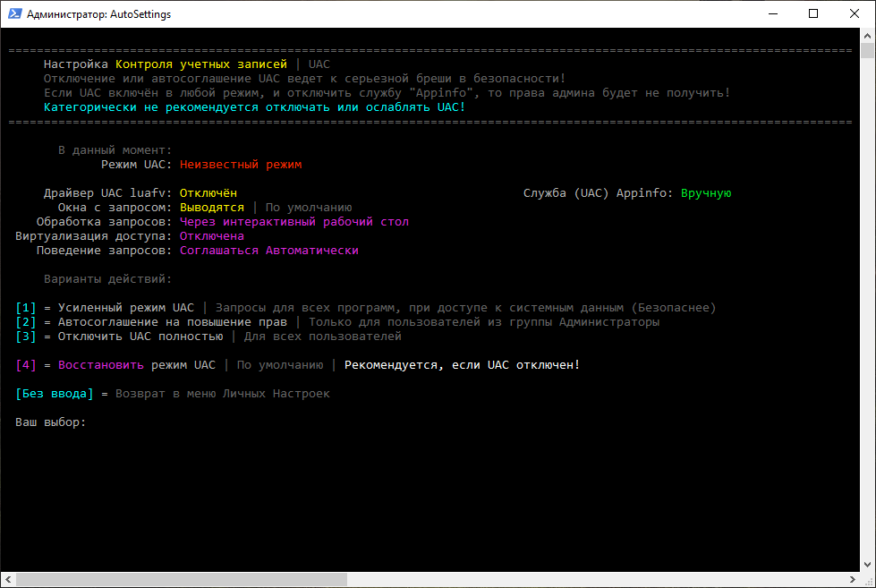
Task: Click option [1] Усиленный режим UAC
Action: tap(105, 308)
